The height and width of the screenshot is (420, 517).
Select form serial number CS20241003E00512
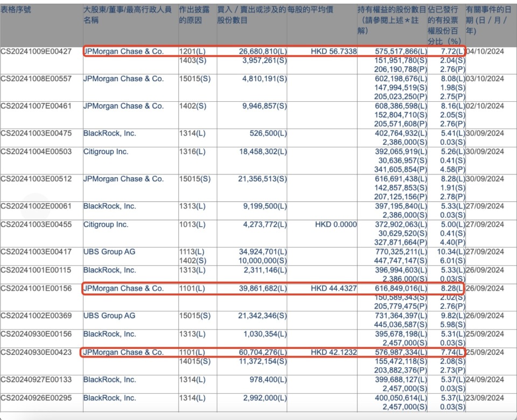point(36,179)
